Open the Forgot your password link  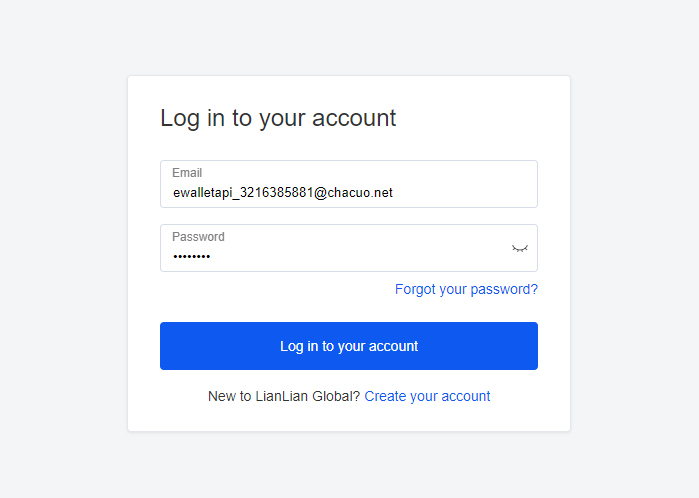click(x=466, y=289)
